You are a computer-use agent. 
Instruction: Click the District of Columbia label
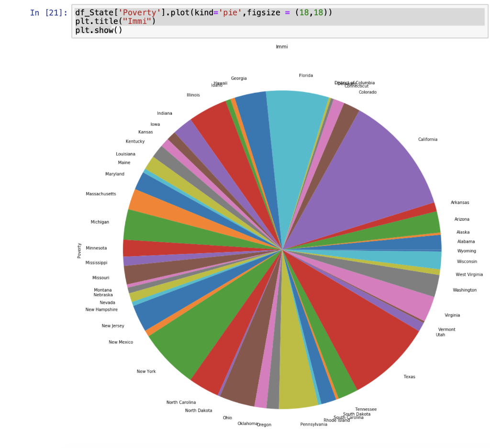click(x=355, y=82)
